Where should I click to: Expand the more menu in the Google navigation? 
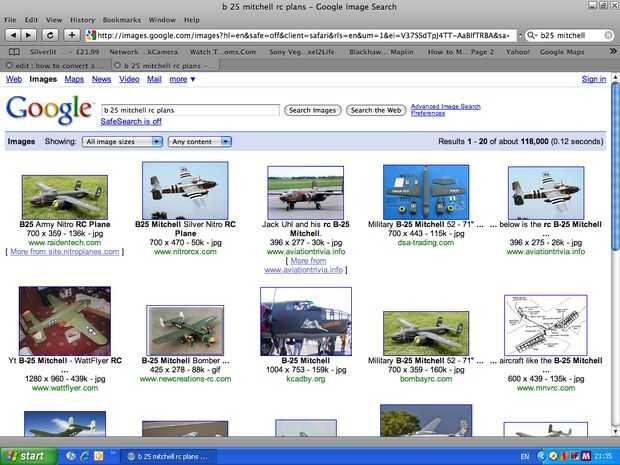pos(182,79)
